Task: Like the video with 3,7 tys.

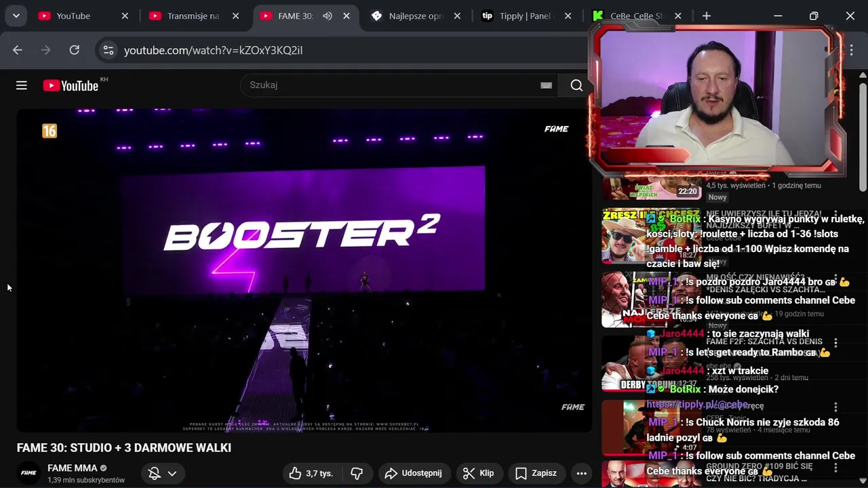Action: coord(311,473)
